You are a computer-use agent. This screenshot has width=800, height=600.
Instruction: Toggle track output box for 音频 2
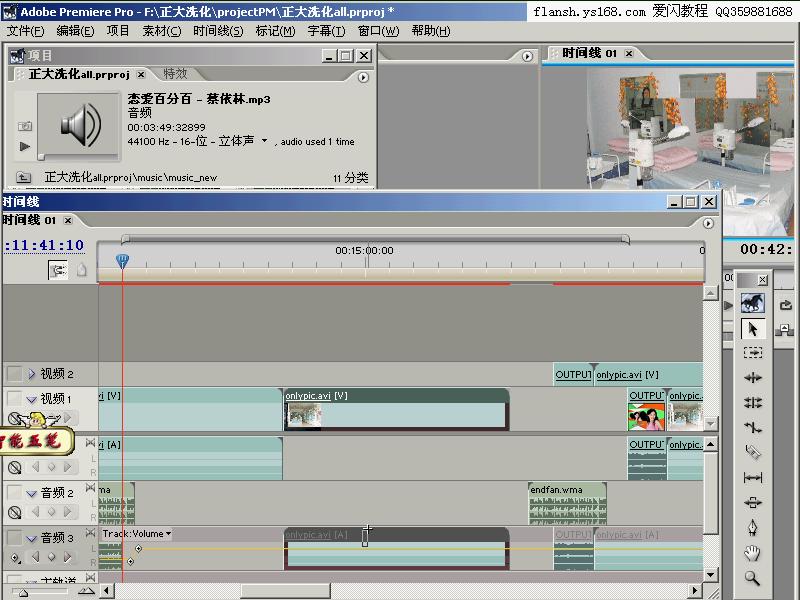coord(14,492)
